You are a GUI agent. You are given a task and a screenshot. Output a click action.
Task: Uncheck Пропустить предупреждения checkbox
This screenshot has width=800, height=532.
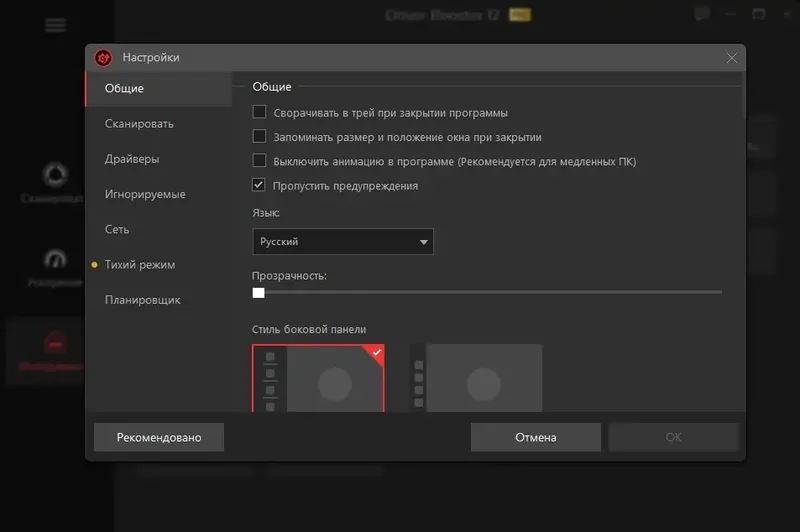[259, 185]
